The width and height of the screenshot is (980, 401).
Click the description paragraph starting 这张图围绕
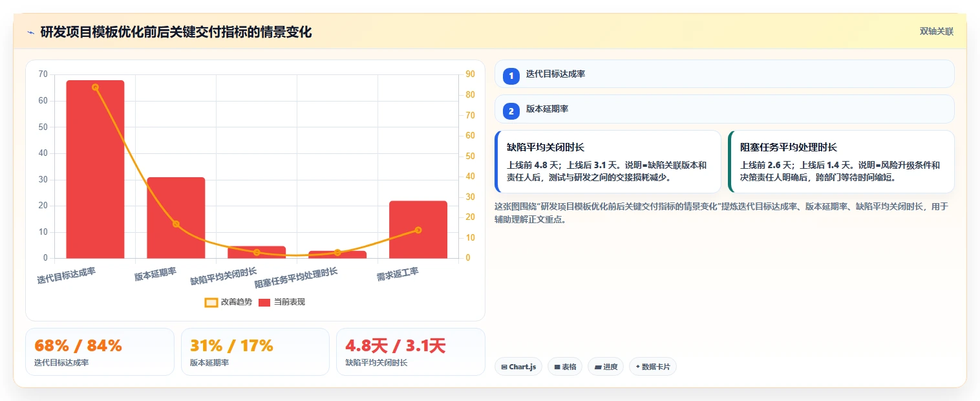pos(722,213)
